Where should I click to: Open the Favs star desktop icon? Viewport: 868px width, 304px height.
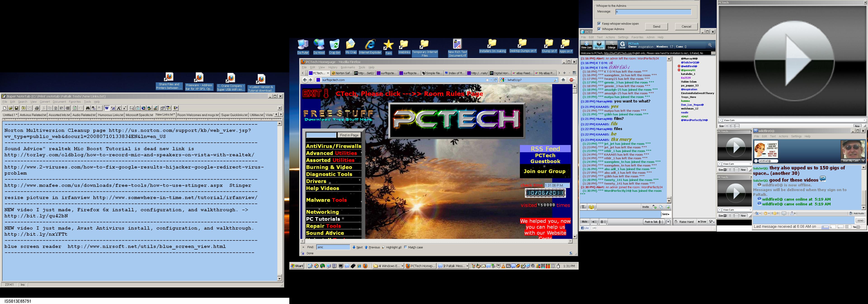coord(389,47)
